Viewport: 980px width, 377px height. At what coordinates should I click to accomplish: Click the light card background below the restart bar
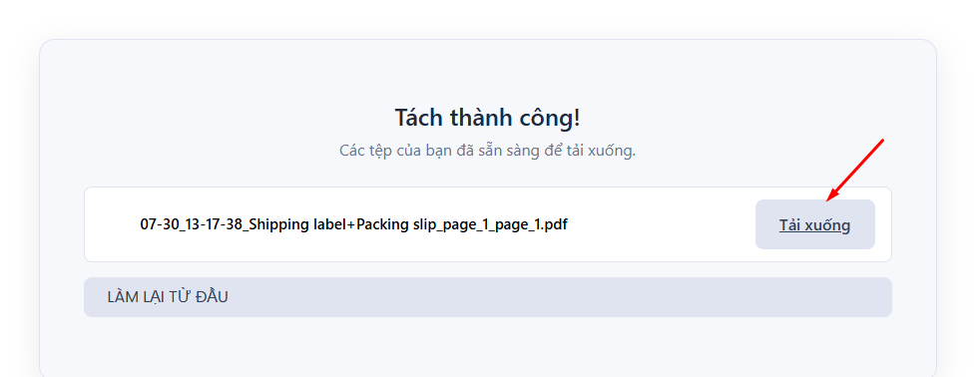click(x=487, y=346)
